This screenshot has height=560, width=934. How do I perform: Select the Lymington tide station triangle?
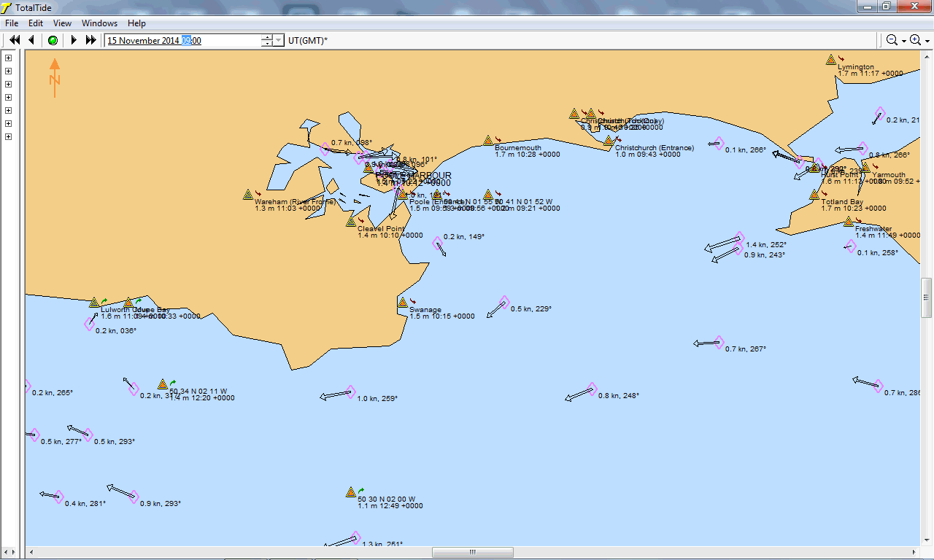coord(830,60)
